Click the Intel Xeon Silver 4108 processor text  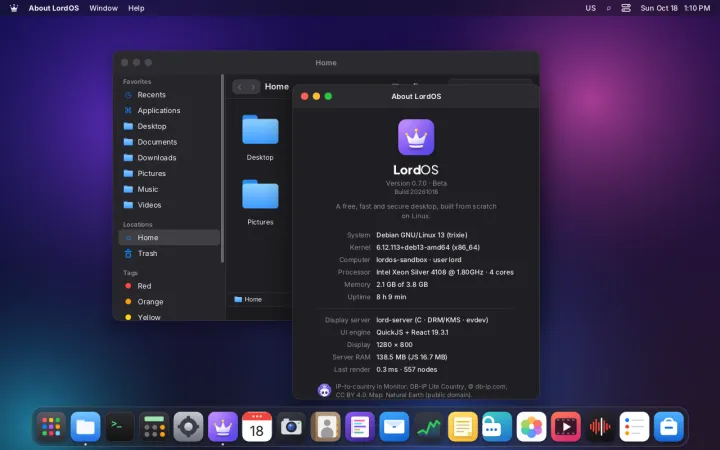click(x=445, y=272)
